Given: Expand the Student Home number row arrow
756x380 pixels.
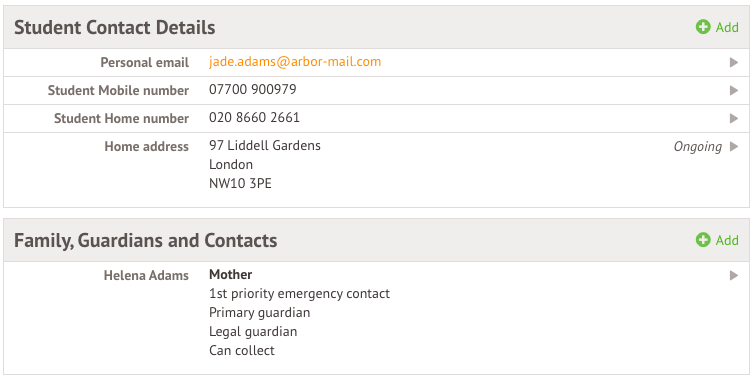Looking at the screenshot, I should point(734,118).
